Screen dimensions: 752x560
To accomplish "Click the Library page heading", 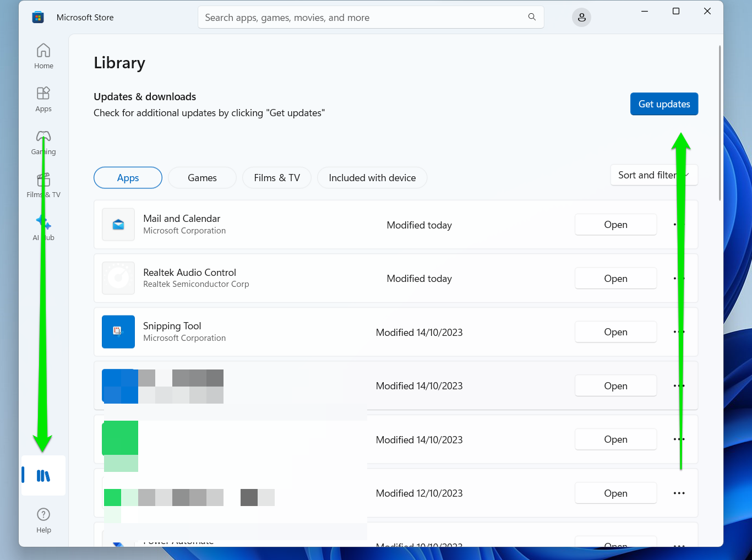I will 119,63.
